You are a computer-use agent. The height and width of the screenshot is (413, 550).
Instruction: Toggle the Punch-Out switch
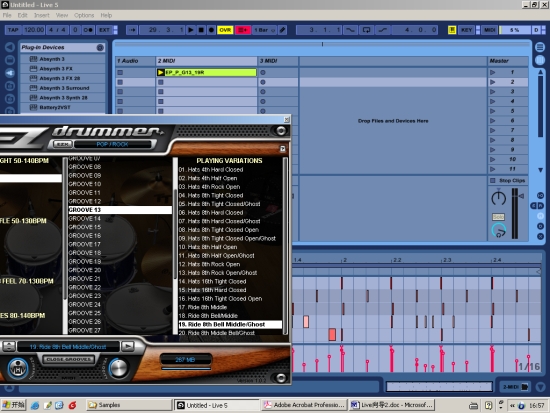pyautogui.click(x=383, y=30)
